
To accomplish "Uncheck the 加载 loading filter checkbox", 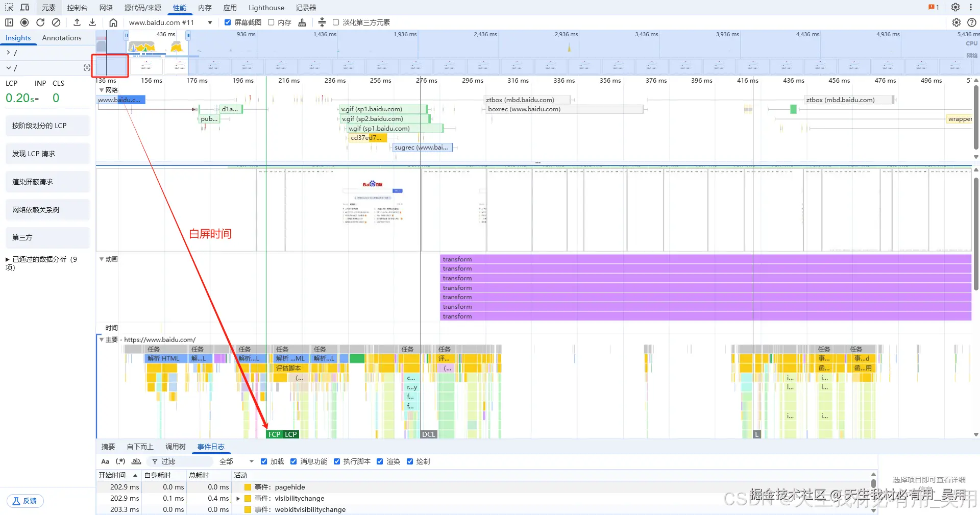I will coord(264,461).
